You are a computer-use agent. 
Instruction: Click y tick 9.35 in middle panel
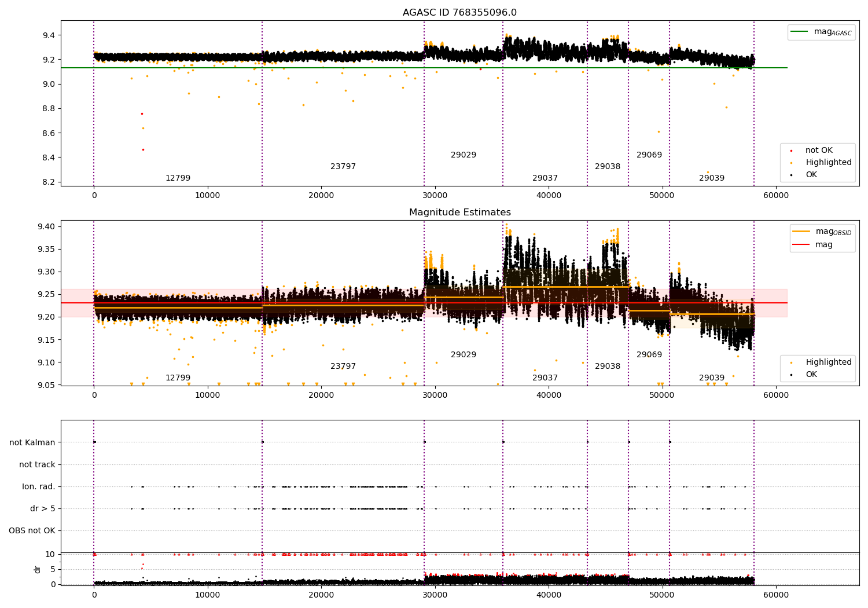(x=46, y=250)
